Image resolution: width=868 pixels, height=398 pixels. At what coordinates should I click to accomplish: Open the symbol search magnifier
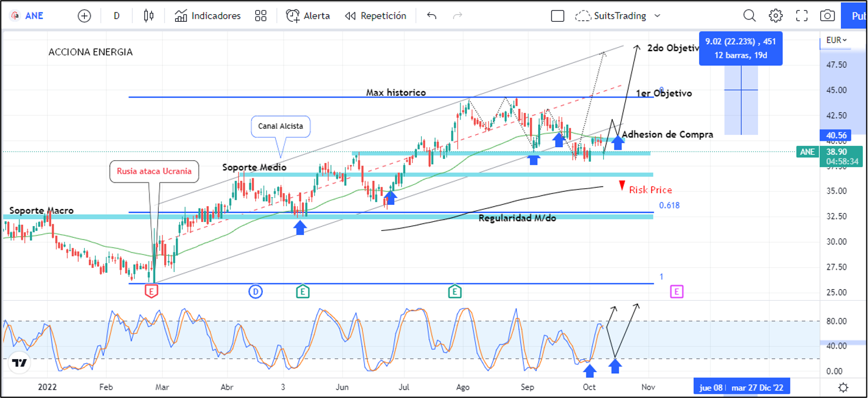click(x=749, y=16)
